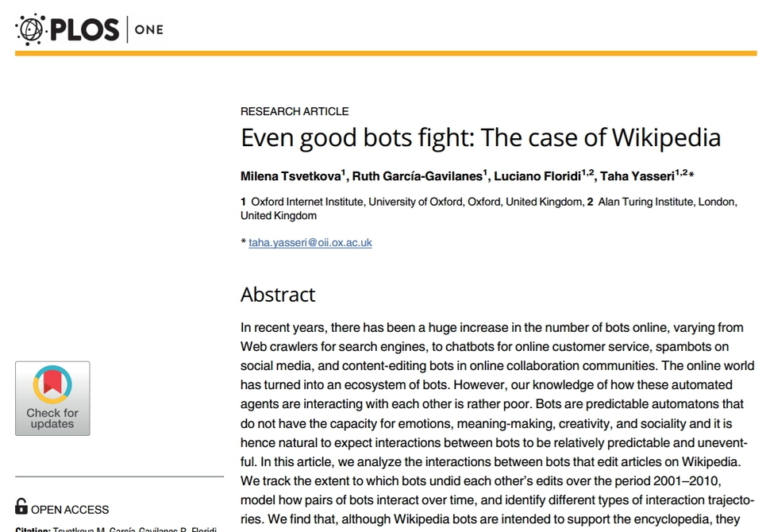Click the abstract line starting 'agents are interacting'
The image size is (770, 532).
(x=492, y=404)
